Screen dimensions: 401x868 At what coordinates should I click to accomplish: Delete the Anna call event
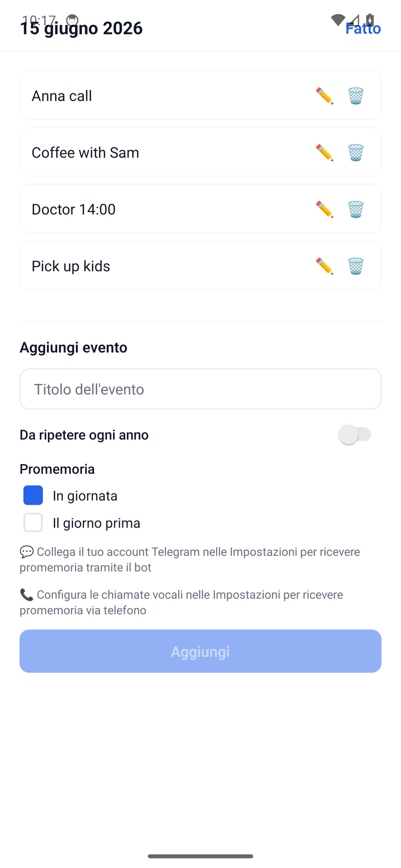coord(356,96)
